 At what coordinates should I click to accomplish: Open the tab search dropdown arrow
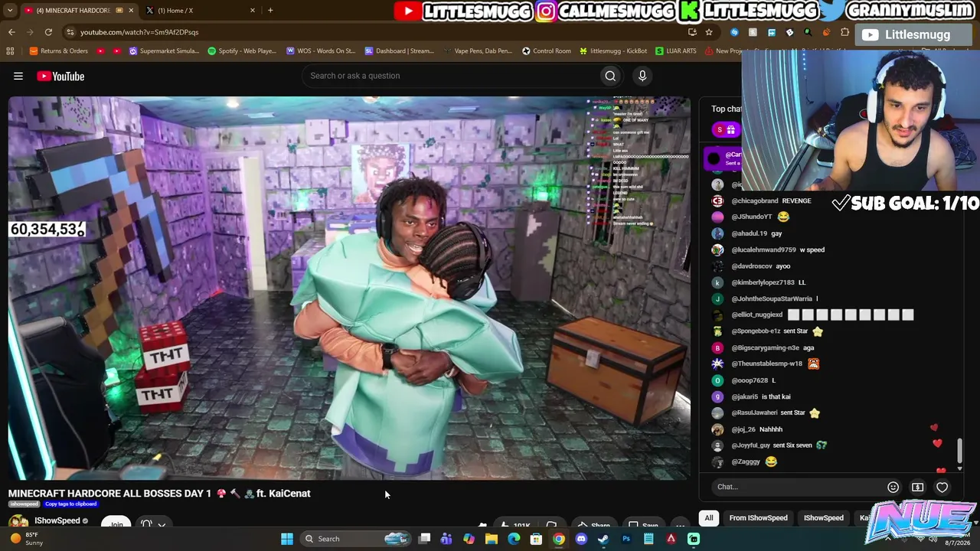click(x=10, y=10)
